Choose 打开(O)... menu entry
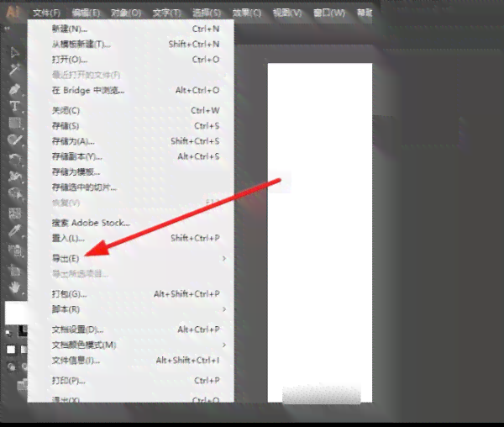Viewport: 504px width, 427px height. (131, 60)
